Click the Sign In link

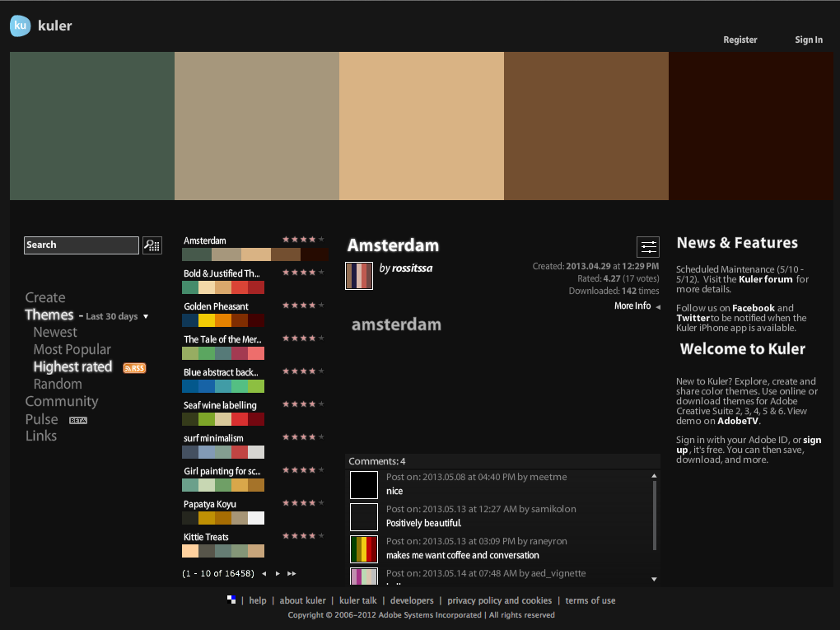(808, 40)
